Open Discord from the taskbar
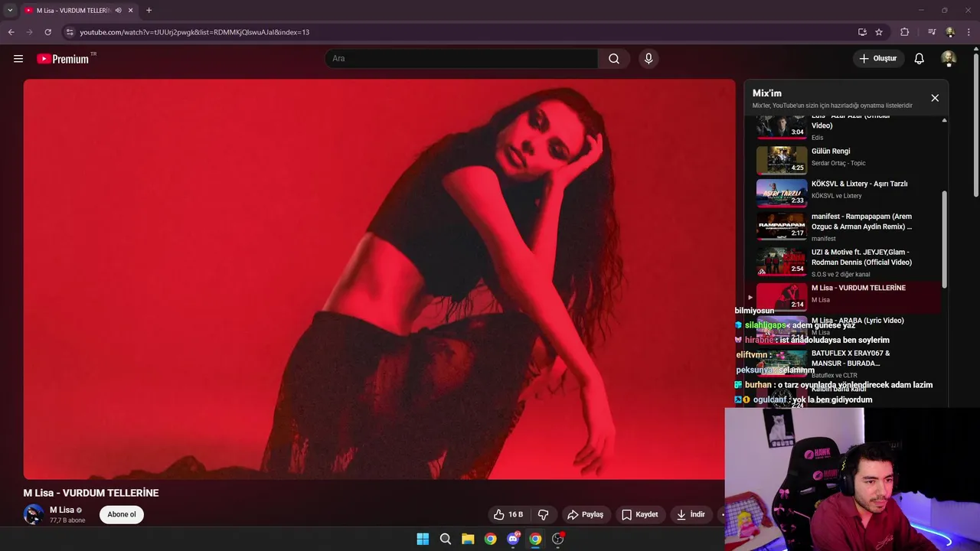Viewport: 980px width, 551px height. (x=513, y=539)
